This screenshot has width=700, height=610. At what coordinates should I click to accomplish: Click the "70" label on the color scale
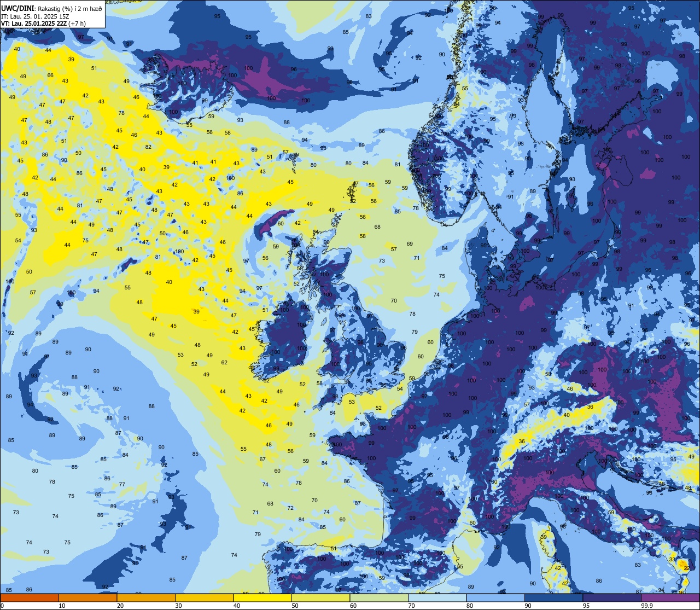click(x=411, y=606)
